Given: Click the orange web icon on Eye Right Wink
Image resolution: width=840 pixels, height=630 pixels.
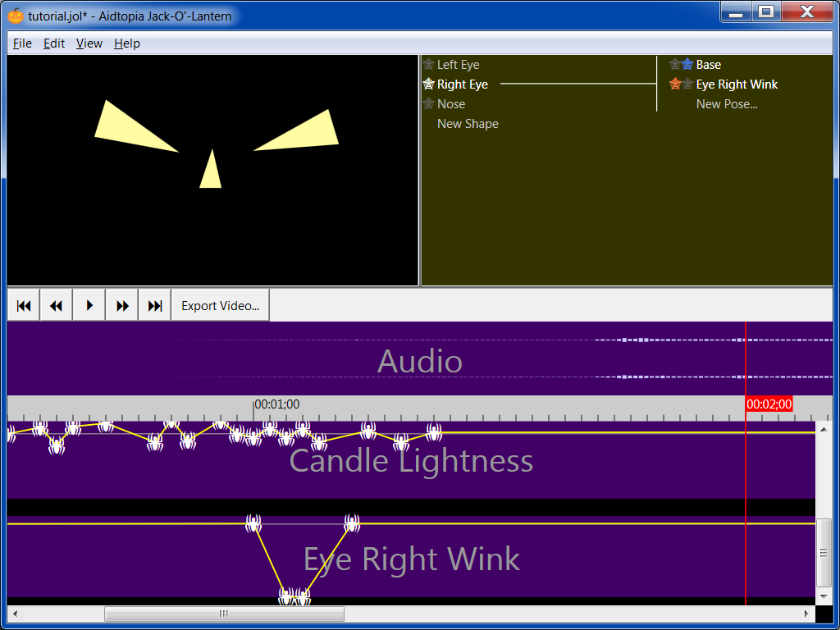Looking at the screenshot, I should [675, 84].
